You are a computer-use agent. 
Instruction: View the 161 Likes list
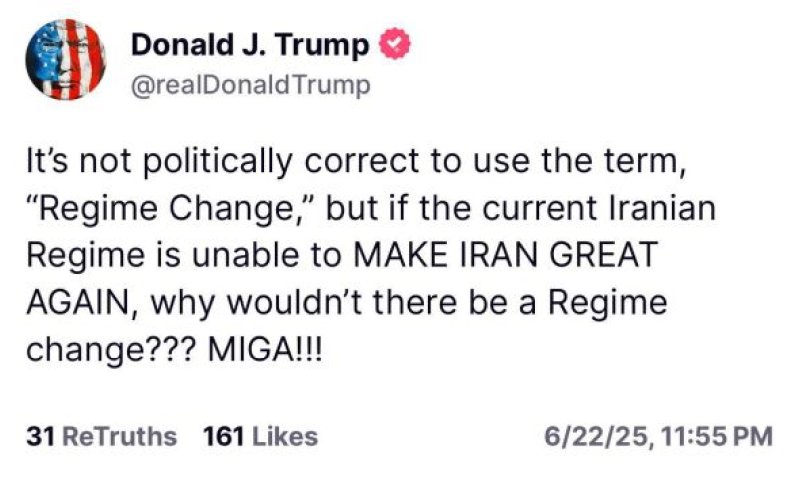point(260,437)
